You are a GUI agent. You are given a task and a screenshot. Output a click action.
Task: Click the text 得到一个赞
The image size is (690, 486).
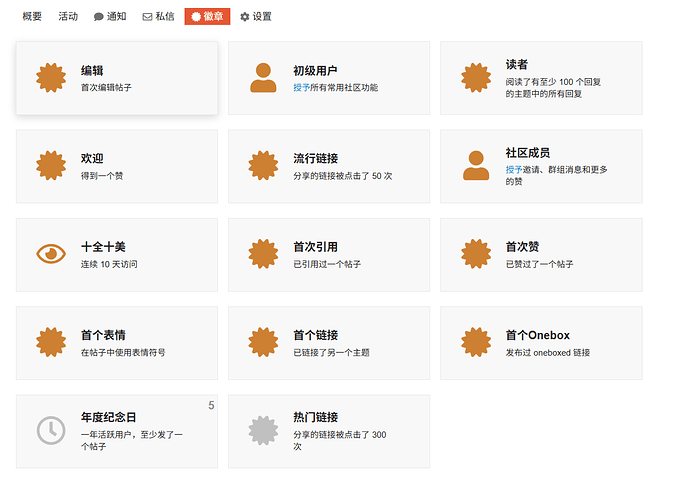(x=102, y=176)
